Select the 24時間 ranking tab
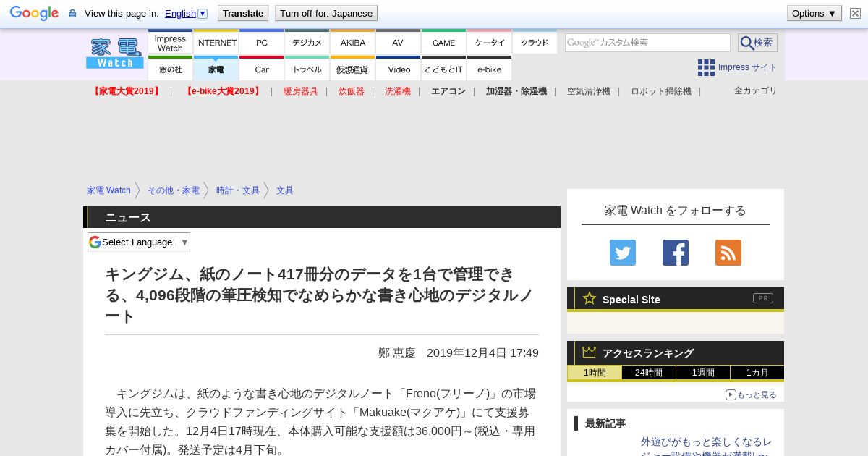868x456 pixels. 649,373
